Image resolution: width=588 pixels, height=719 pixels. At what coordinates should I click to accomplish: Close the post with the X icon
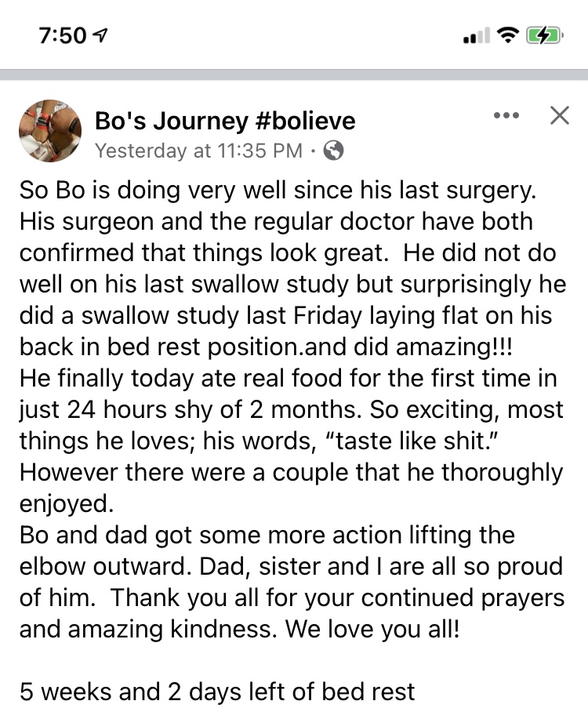[560, 115]
